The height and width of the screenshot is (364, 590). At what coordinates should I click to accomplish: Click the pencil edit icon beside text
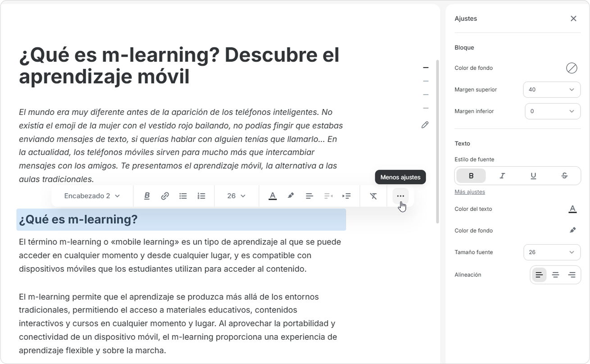425,125
